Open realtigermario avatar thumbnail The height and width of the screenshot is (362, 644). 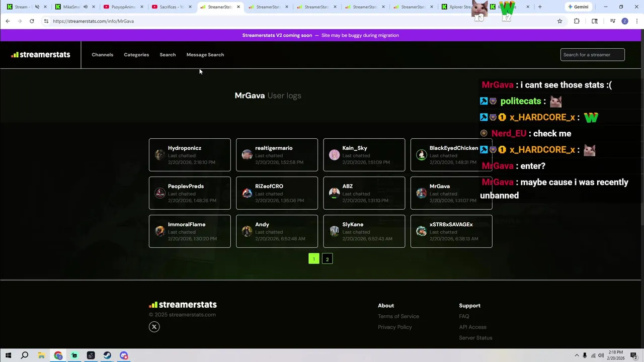pos(247,155)
